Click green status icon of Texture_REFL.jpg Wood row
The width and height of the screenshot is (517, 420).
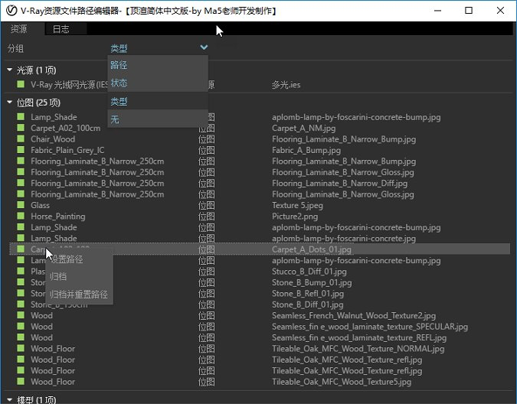click(21, 337)
